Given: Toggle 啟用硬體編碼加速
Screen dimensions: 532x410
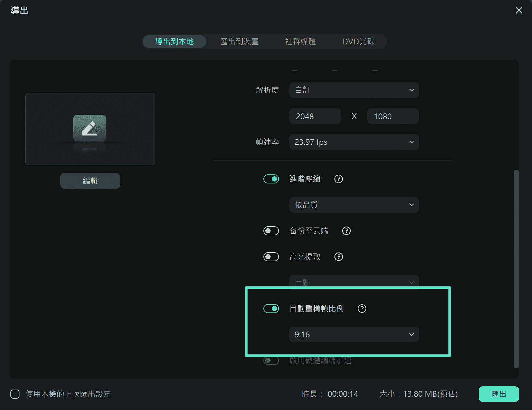Looking at the screenshot, I should click(271, 360).
